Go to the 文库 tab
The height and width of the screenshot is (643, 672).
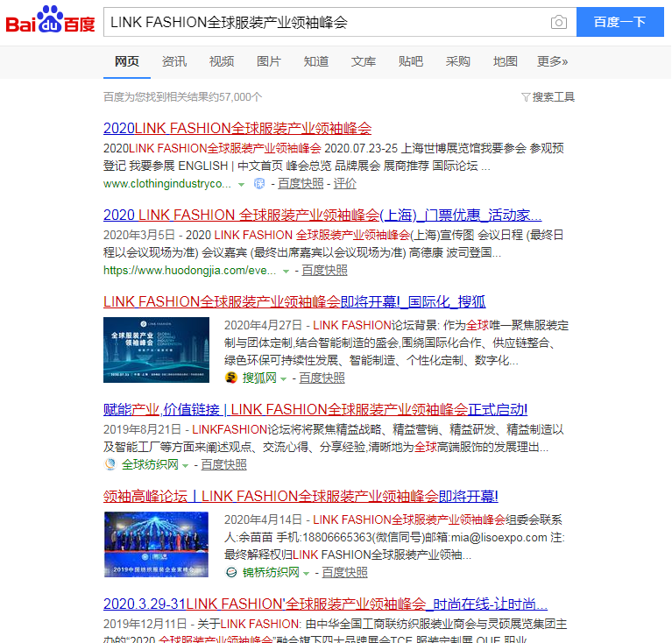point(364,61)
